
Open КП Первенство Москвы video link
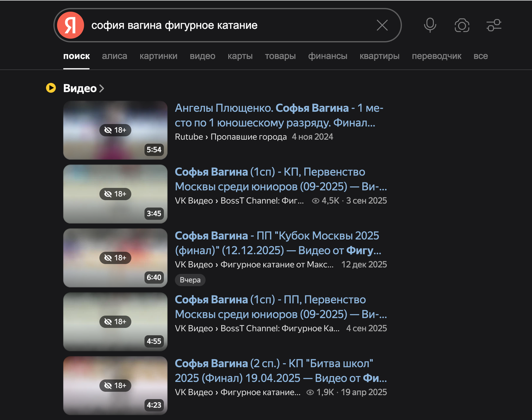(x=281, y=179)
